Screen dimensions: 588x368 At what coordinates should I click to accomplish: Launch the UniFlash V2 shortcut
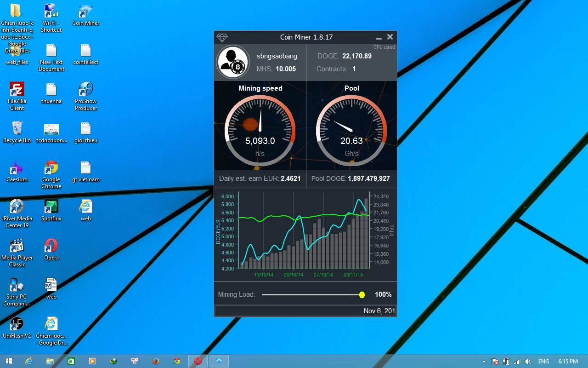(17, 328)
